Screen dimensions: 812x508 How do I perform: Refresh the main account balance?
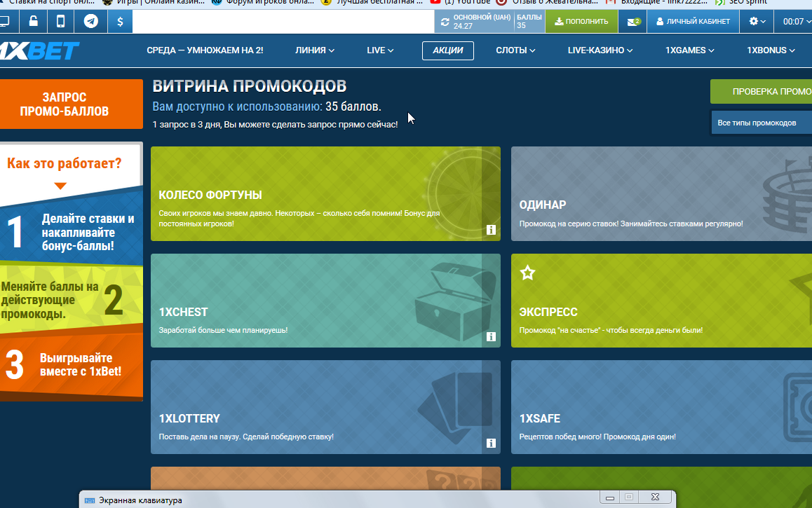click(x=445, y=22)
